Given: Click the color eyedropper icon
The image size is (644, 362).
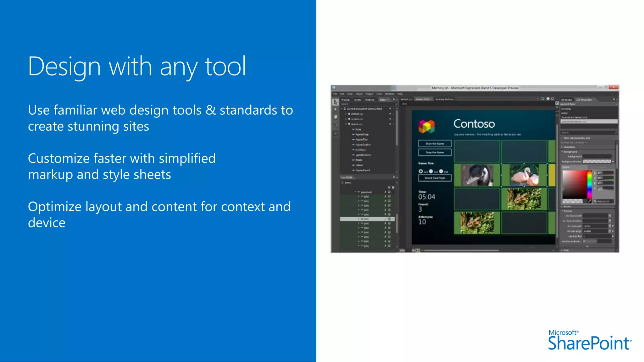Looking at the screenshot, I should click(590, 201).
